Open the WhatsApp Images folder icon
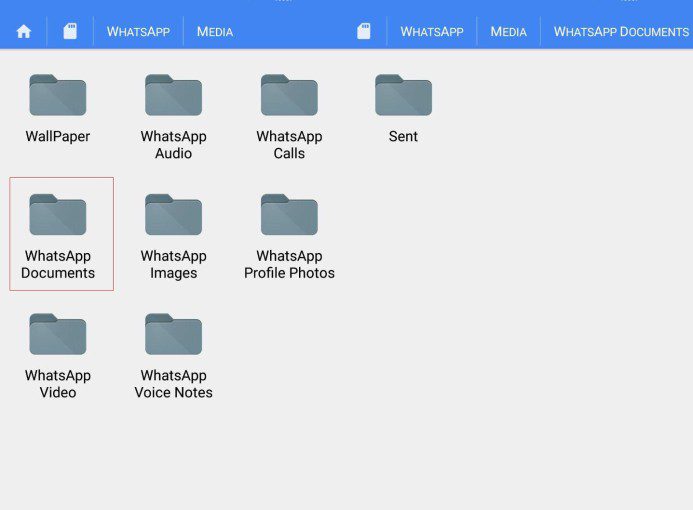 pos(173,215)
